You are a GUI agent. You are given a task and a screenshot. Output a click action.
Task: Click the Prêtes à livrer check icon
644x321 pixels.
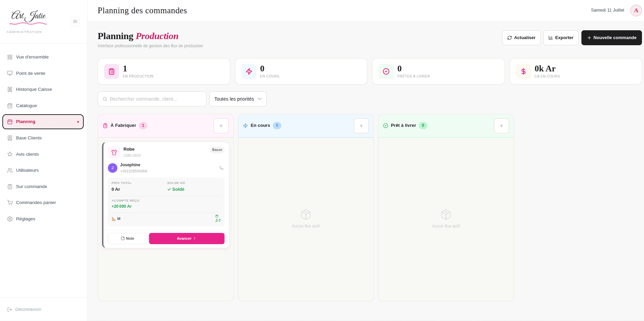[x=386, y=71]
